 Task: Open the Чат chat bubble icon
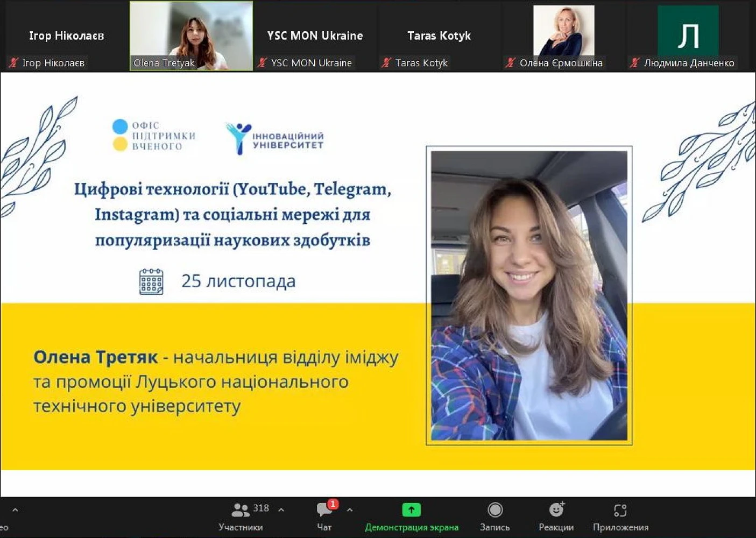click(x=324, y=509)
